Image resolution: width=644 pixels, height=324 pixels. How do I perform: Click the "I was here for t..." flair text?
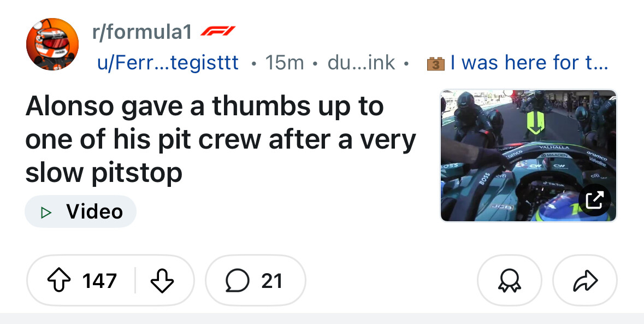tap(529, 63)
